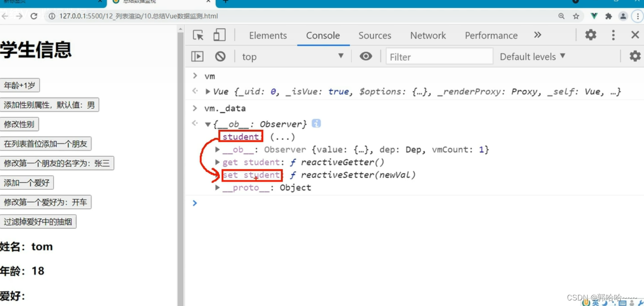644x306 pixels.
Task: Open DevTools settings gear
Action: click(591, 35)
